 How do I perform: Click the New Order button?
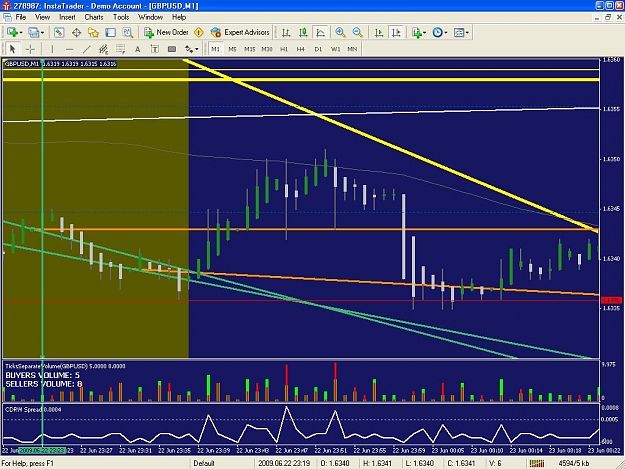click(x=166, y=33)
